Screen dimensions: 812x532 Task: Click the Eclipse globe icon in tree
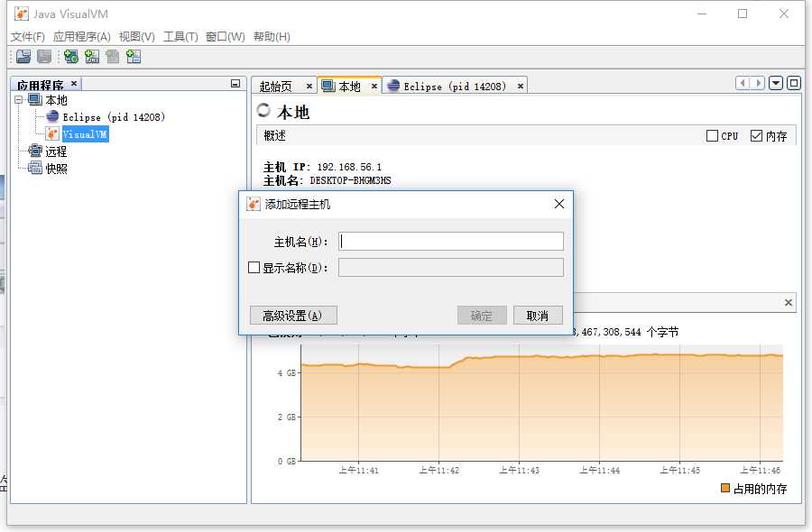(x=52, y=116)
